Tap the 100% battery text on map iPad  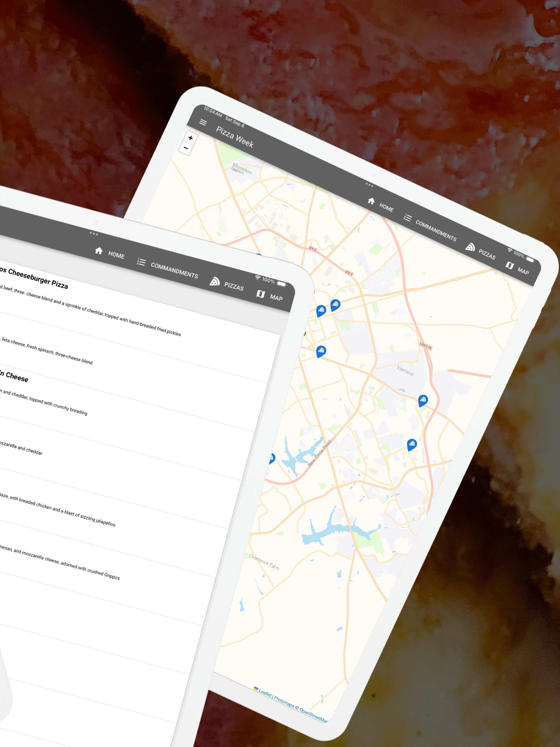[x=519, y=254]
